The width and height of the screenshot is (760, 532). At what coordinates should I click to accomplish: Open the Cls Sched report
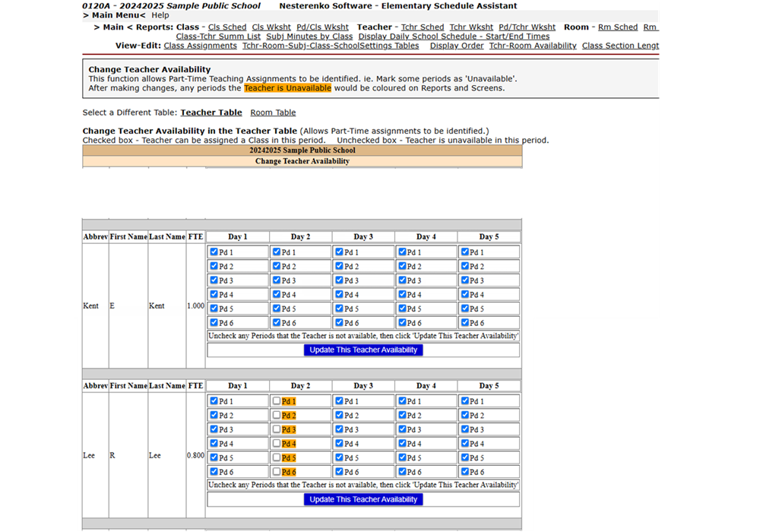[227, 27]
